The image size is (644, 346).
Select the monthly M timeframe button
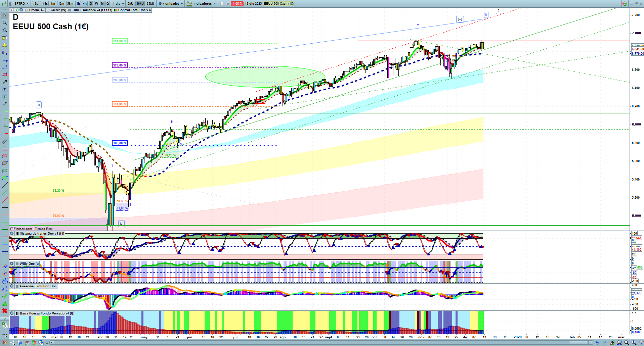click(x=102, y=4)
